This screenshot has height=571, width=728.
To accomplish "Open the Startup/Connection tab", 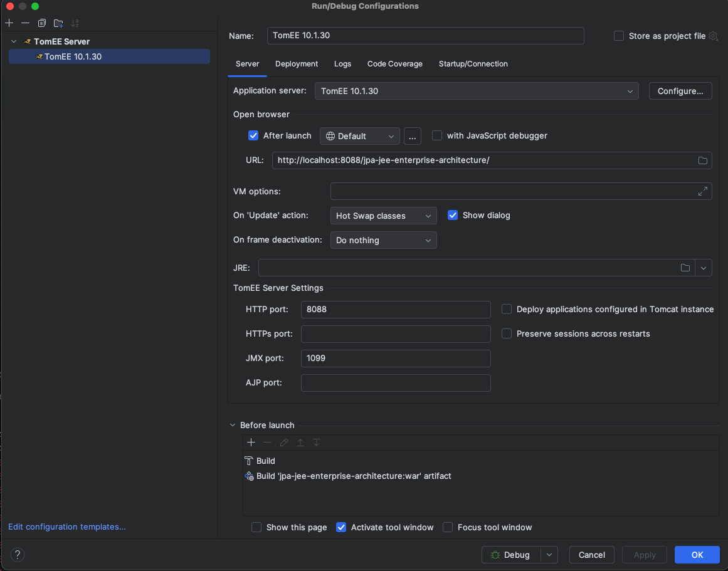I will click(x=473, y=64).
